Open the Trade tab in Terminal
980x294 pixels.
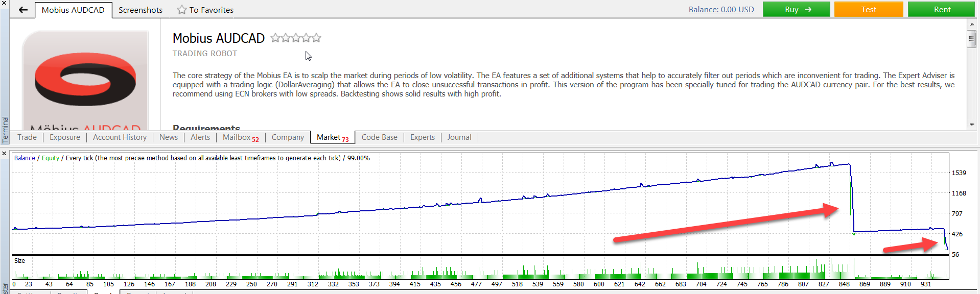pos(27,137)
